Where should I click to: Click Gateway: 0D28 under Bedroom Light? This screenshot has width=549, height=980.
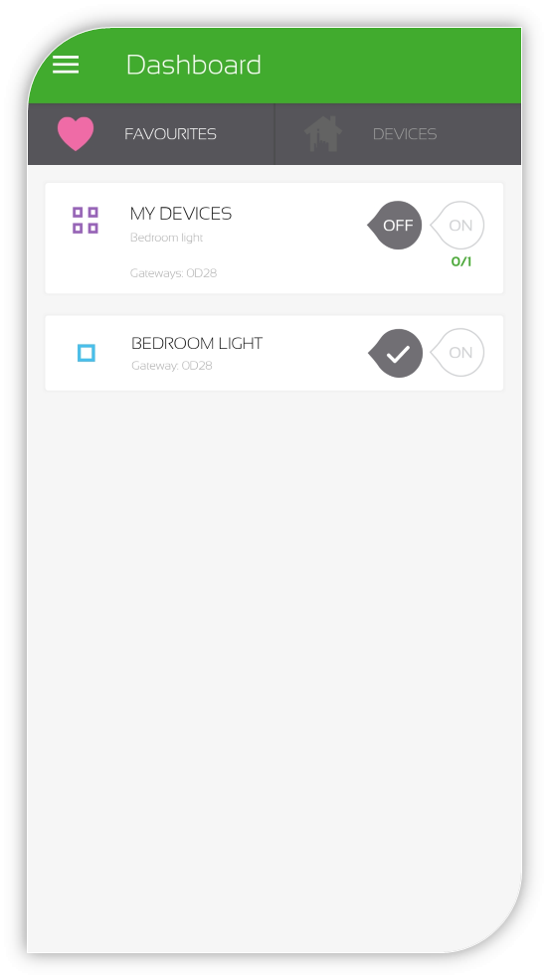pos(172,366)
